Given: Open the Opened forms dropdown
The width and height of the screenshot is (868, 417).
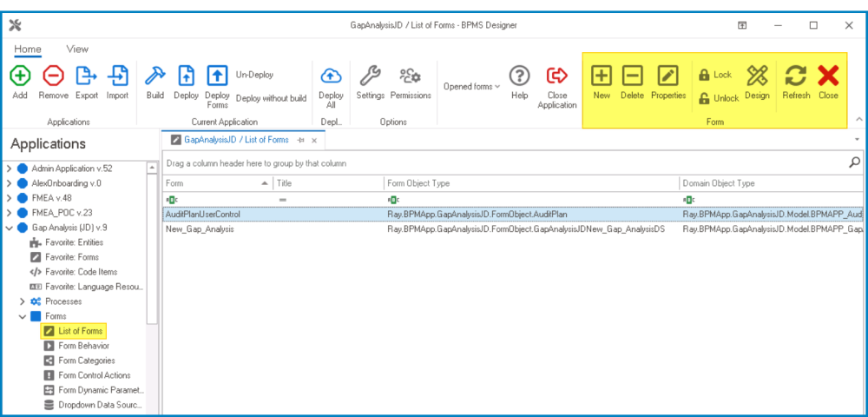Looking at the screenshot, I should 471,86.
